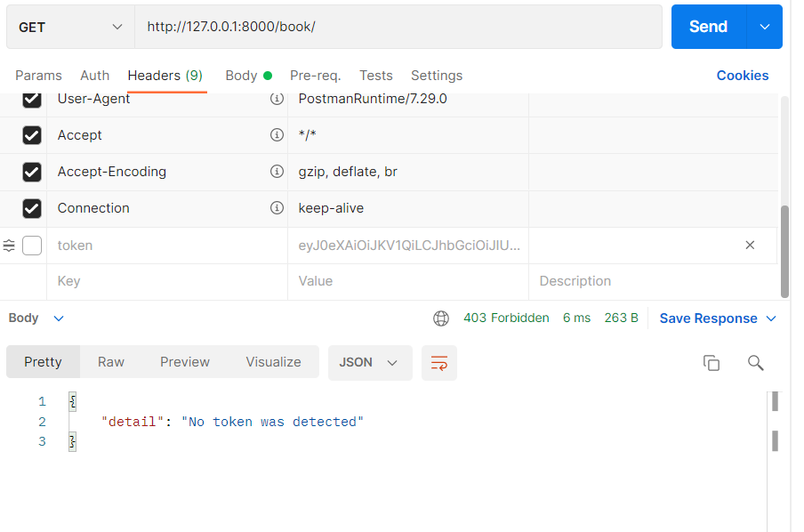Switch to the Auth tab

click(x=95, y=76)
